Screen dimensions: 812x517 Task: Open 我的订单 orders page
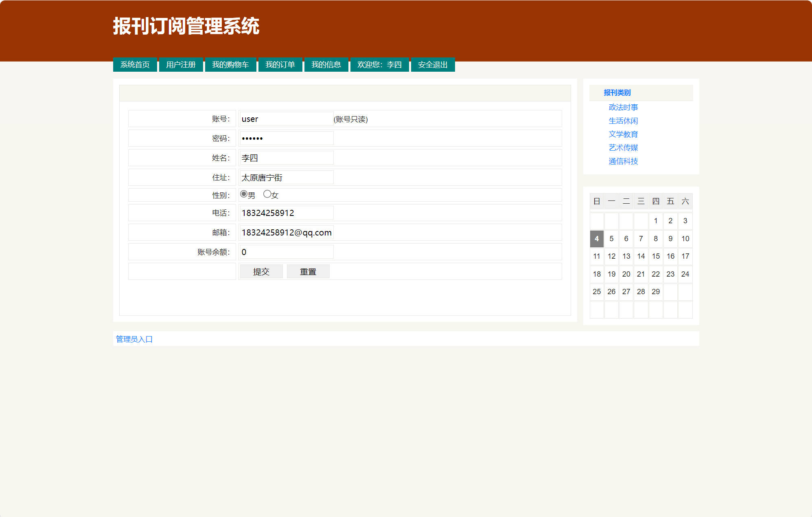280,64
